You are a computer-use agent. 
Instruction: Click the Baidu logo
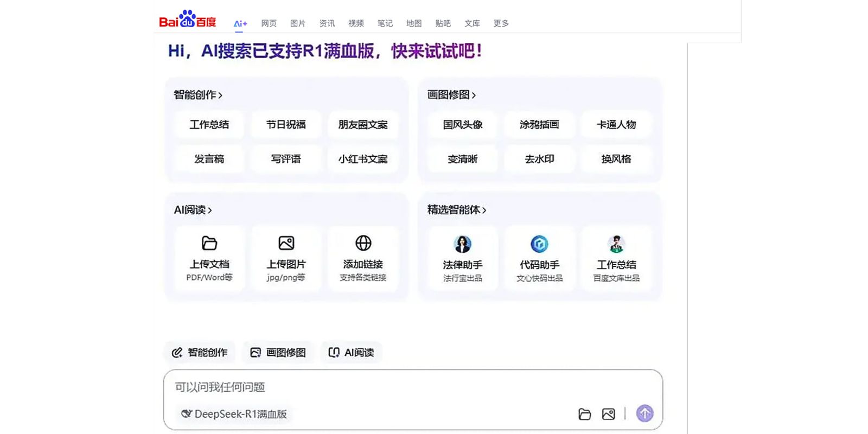(187, 19)
